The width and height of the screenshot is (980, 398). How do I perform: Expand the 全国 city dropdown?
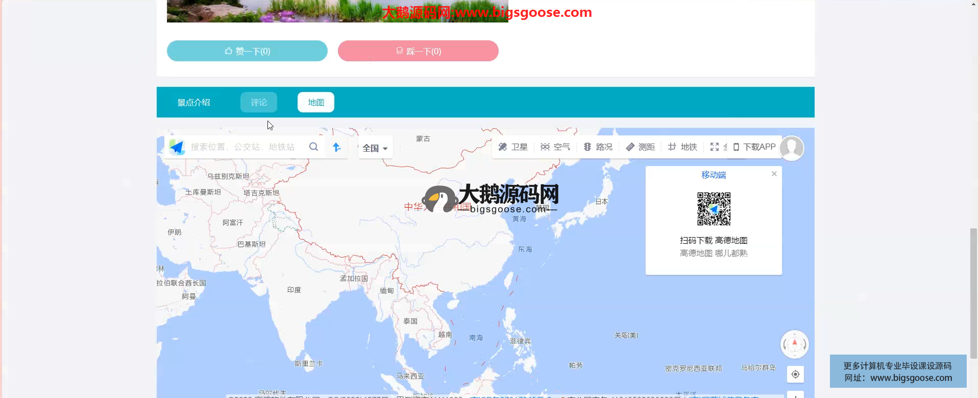coord(375,148)
